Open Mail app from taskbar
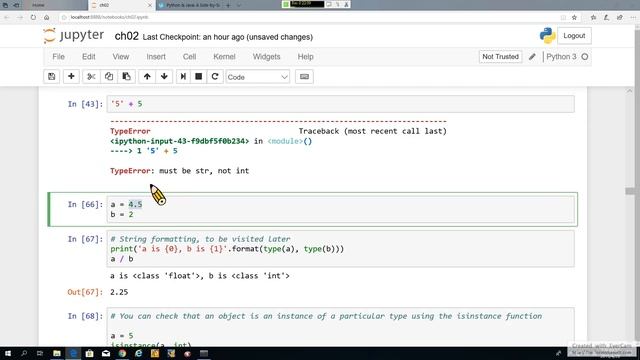 [x=106, y=353]
